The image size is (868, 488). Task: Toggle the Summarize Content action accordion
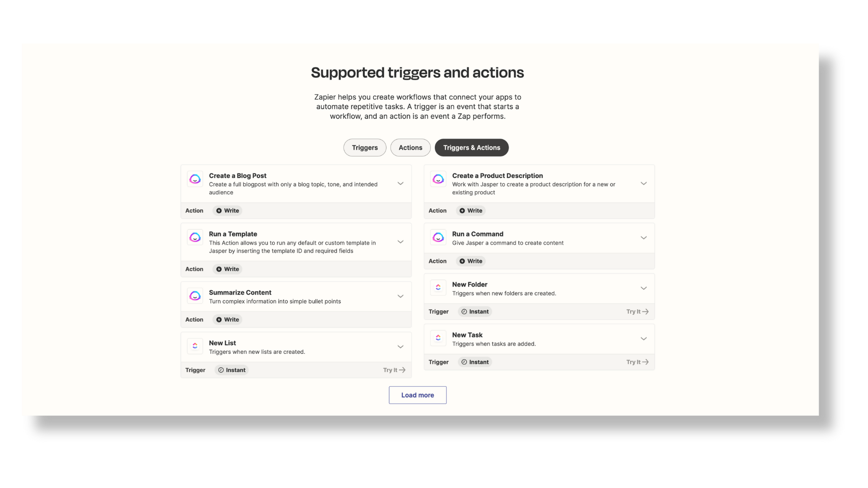401,296
